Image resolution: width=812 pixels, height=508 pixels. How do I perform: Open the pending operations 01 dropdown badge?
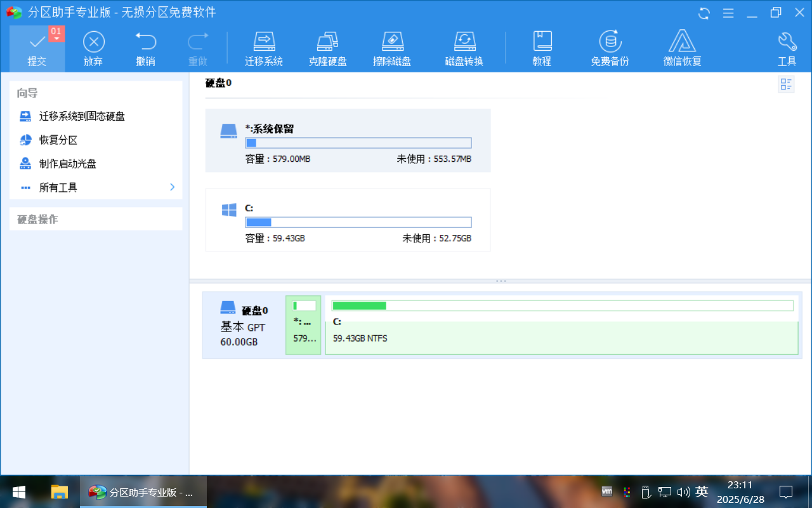(x=56, y=34)
